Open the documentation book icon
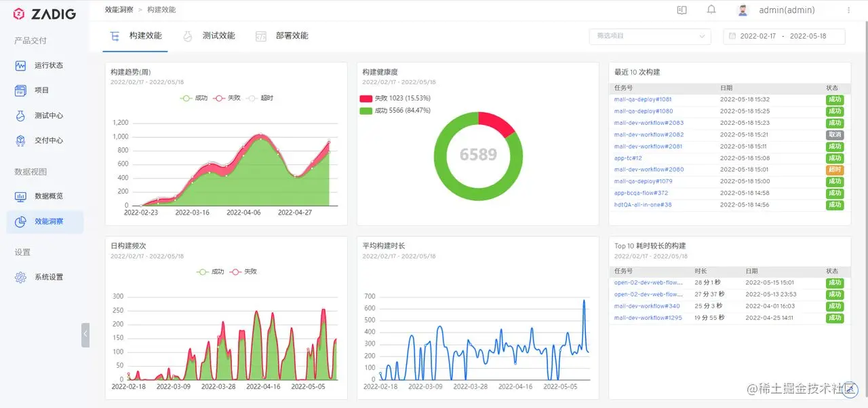The image size is (868, 408). [682, 10]
